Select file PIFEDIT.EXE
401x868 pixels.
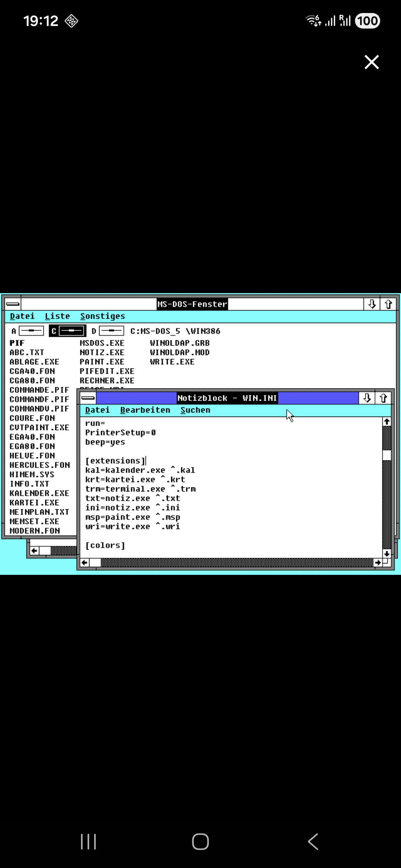[107, 371]
